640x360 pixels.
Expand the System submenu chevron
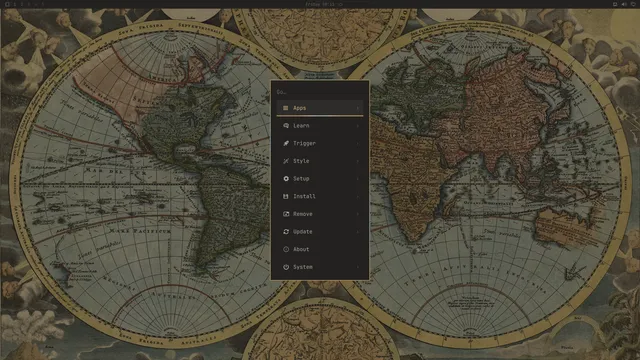click(x=358, y=267)
